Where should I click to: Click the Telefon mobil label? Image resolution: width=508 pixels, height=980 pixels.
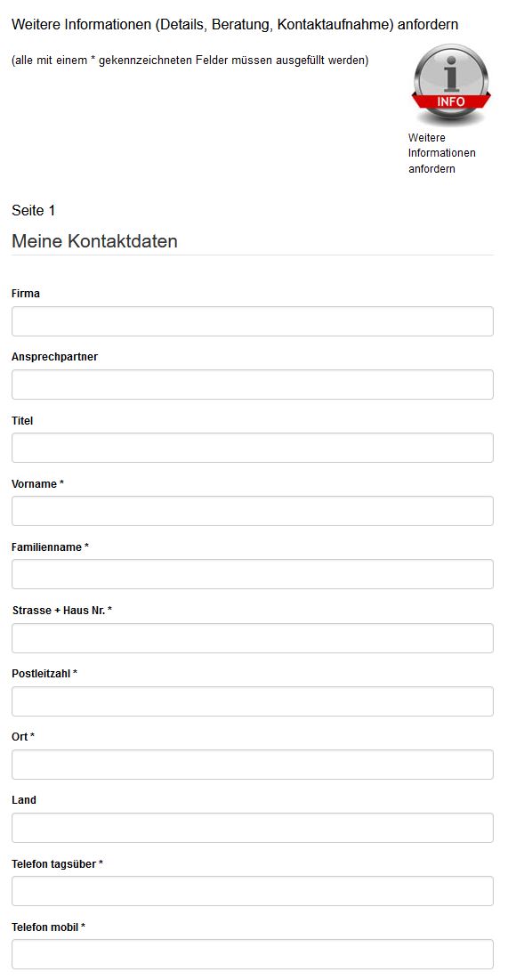[x=48, y=927]
